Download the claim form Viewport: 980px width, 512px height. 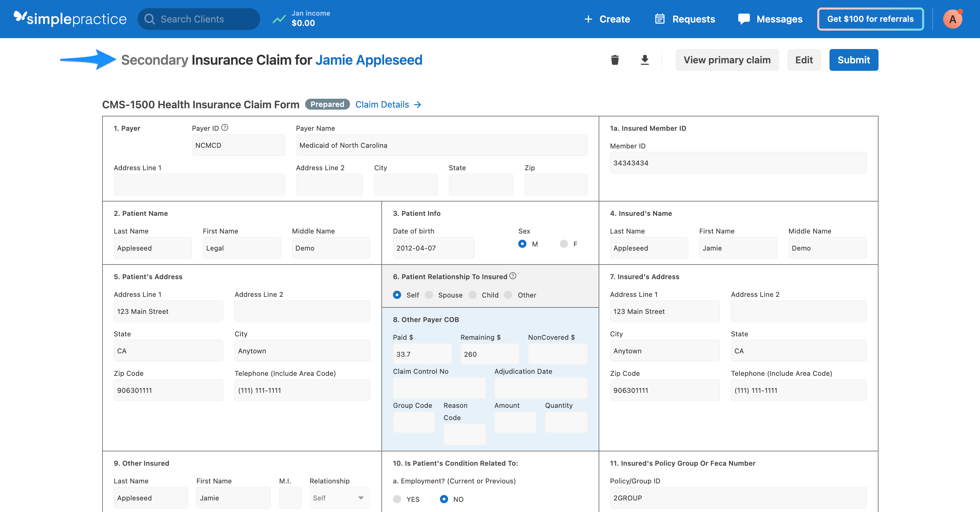tap(645, 60)
